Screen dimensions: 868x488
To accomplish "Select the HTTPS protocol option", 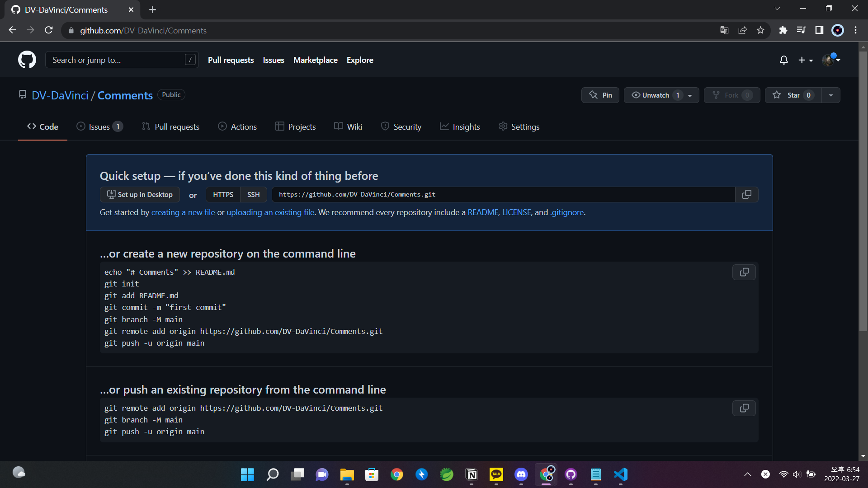I will click(223, 195).
